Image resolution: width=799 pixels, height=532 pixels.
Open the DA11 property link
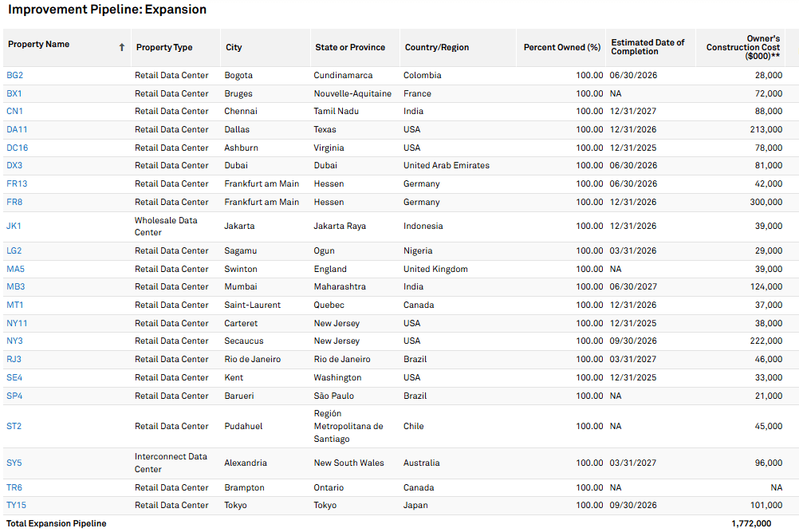tap(18, 129)
